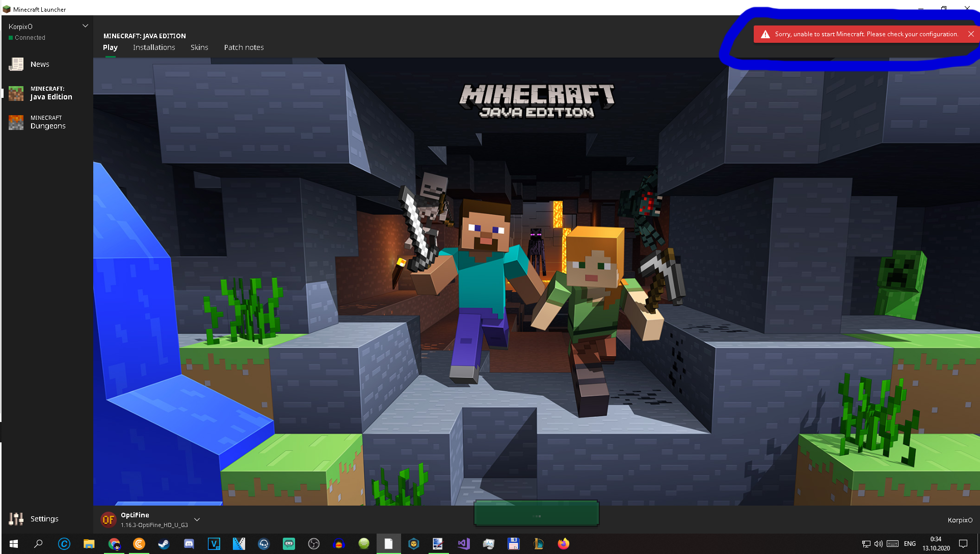Image resolution: width=980 pixels, height=554 pixels.
Task: Open Firefox from the taskbar
Action: pos(563,544)
